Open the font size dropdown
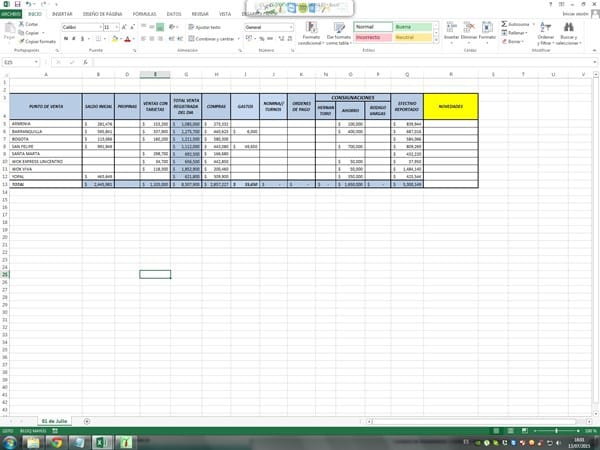Screen dimensions: 600x450 tap(117, 27)
